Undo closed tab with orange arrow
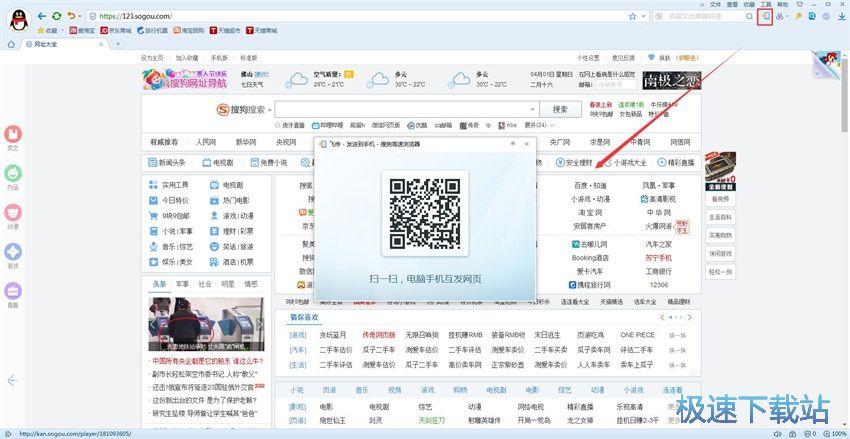The height and width of the screenshot is (439, 850). (x=71, y=16)
